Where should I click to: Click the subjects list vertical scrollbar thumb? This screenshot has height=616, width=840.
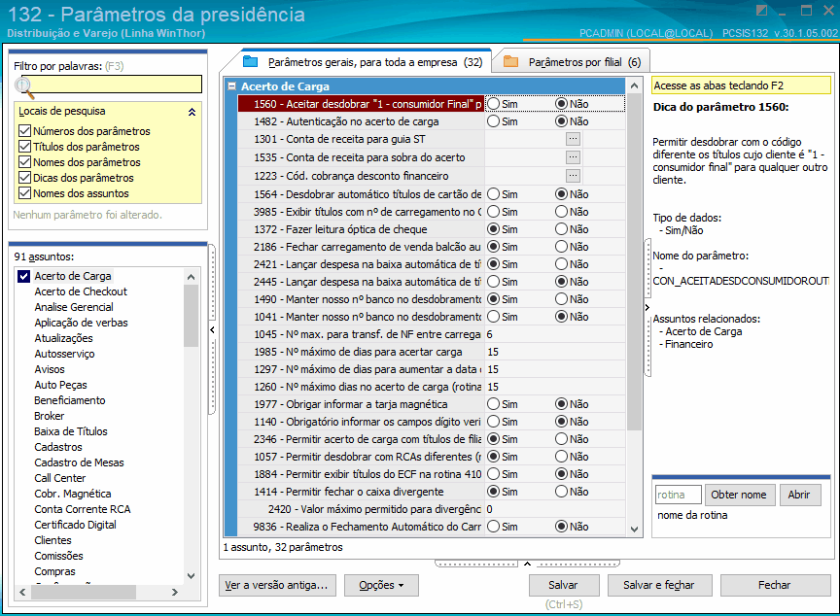pos(192,317)
